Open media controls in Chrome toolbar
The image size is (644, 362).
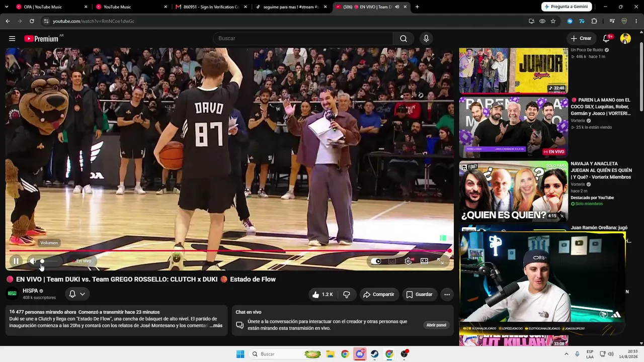click(x=612, y=21)
